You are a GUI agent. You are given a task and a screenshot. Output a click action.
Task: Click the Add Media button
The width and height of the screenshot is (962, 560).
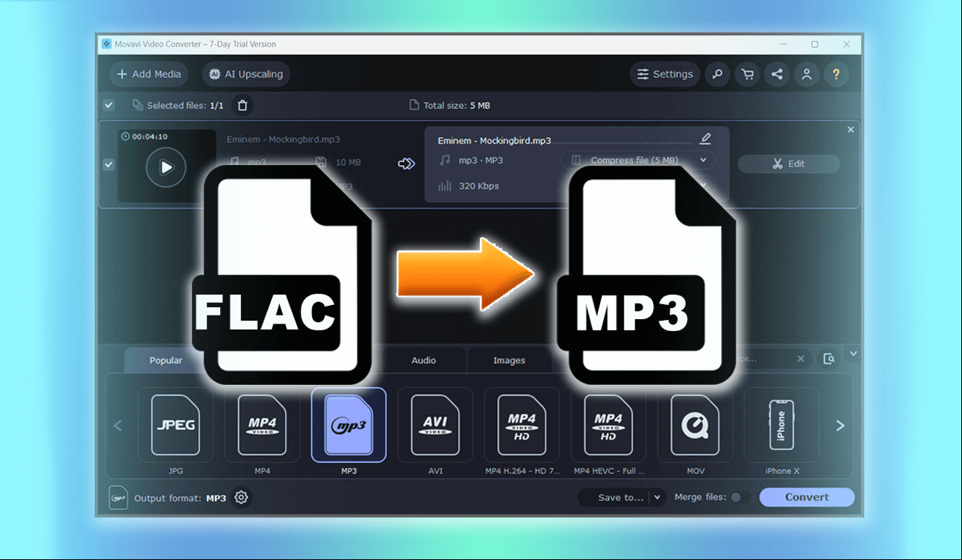pyautogui.click(x=149, y=74)
